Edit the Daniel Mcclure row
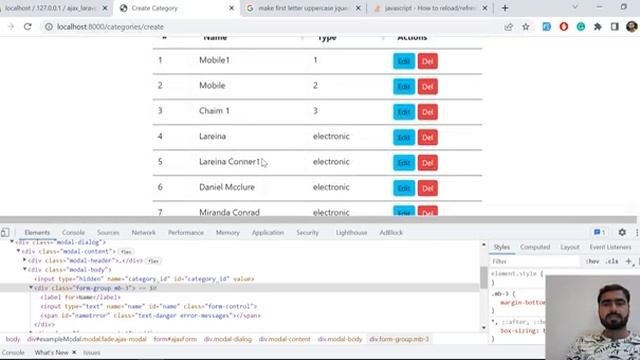Screen dimensions: 640x360 [x=404, y=188]
